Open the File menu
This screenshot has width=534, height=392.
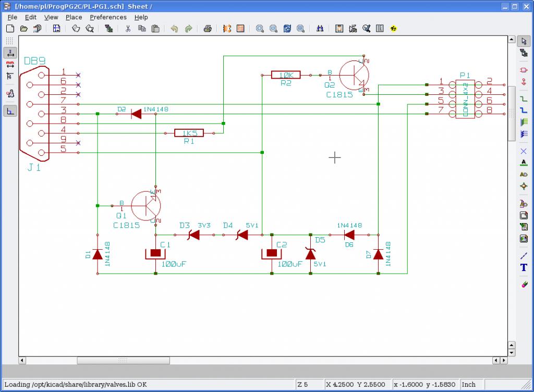coord(13,17)
